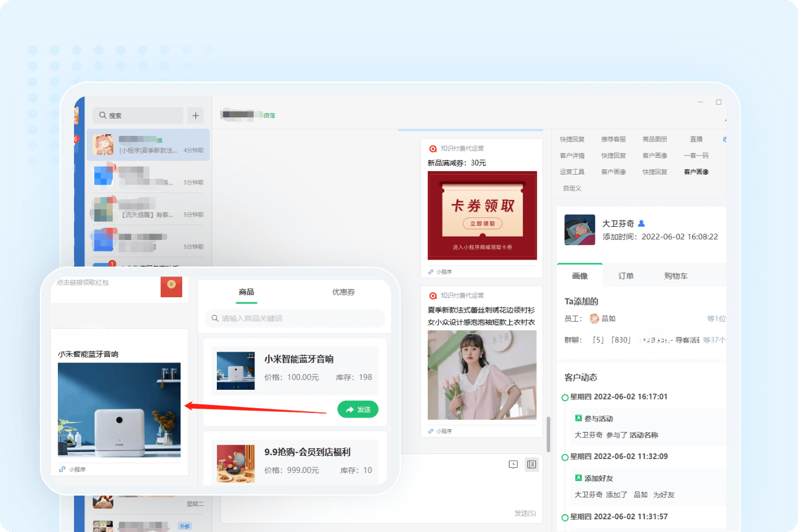798x532 pixels.
Task: Select 商品图册 from the top panel
Action: [655, 139]
